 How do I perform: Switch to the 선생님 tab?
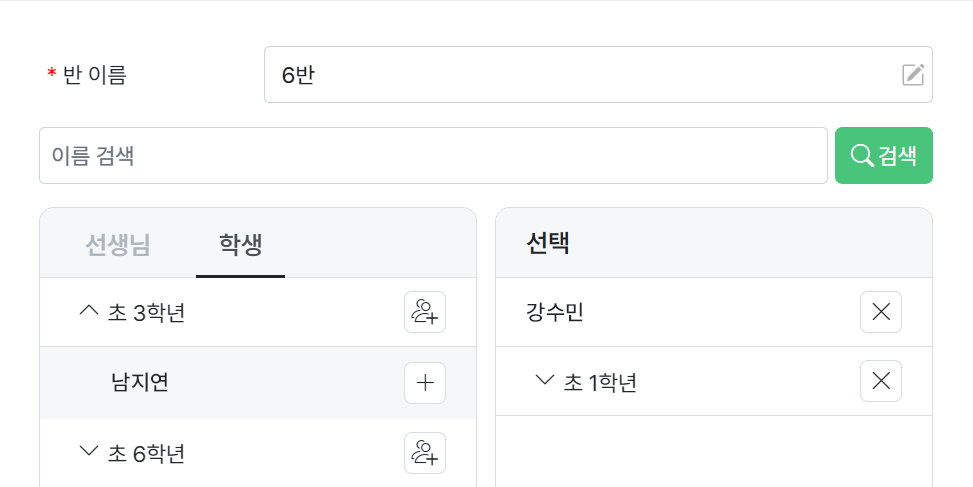pos(118,245)
